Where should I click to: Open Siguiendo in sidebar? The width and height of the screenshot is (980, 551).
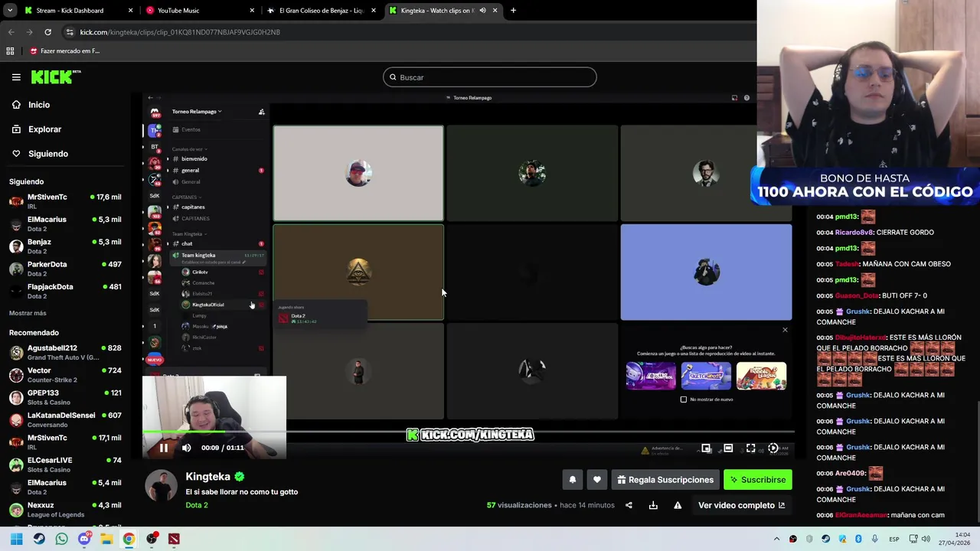click(x=40, y=154)
